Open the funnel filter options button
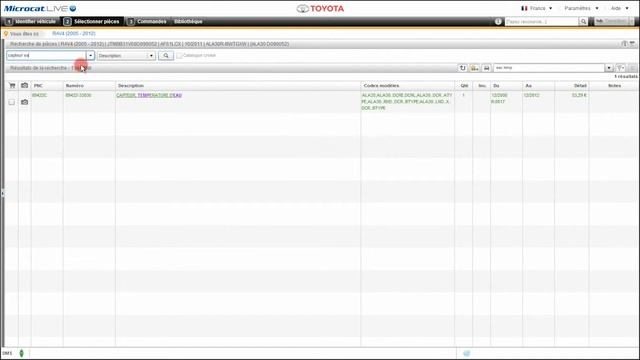 click(x=620, y=68)
